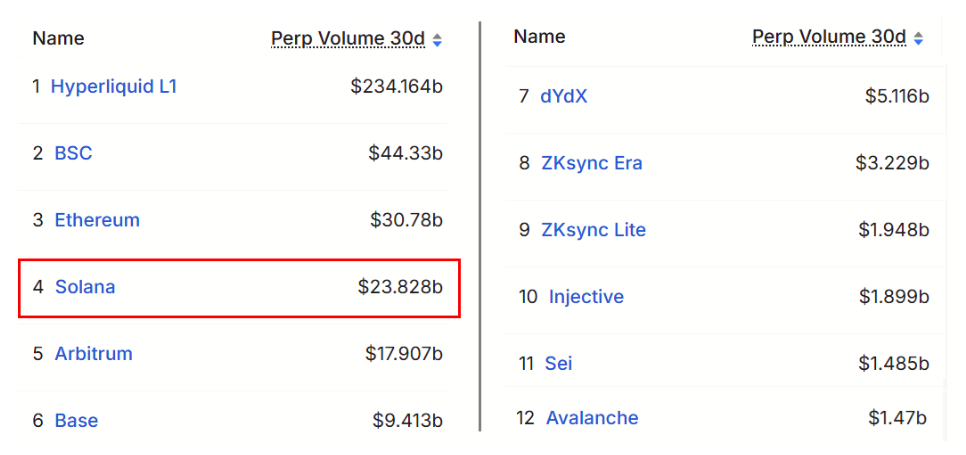Image resolution: width=966 pixels, height=455 pixels.
Task: Select the Solana chain link
Action: (x=85, y=287)
